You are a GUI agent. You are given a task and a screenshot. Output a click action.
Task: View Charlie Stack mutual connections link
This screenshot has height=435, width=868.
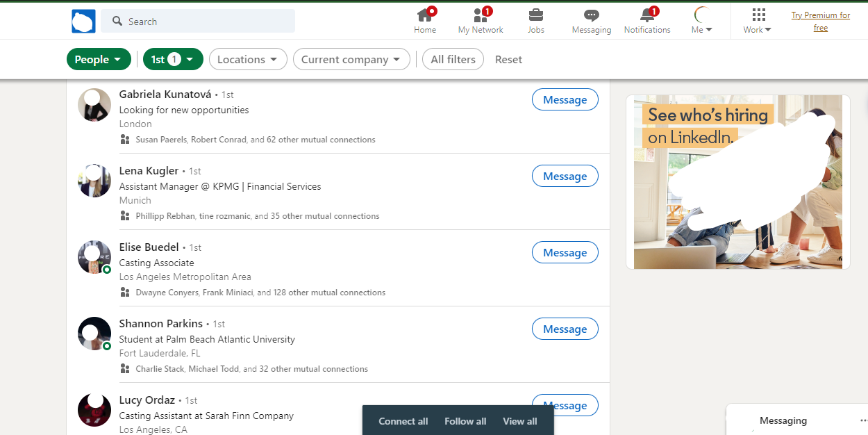(x=251, y=369)
